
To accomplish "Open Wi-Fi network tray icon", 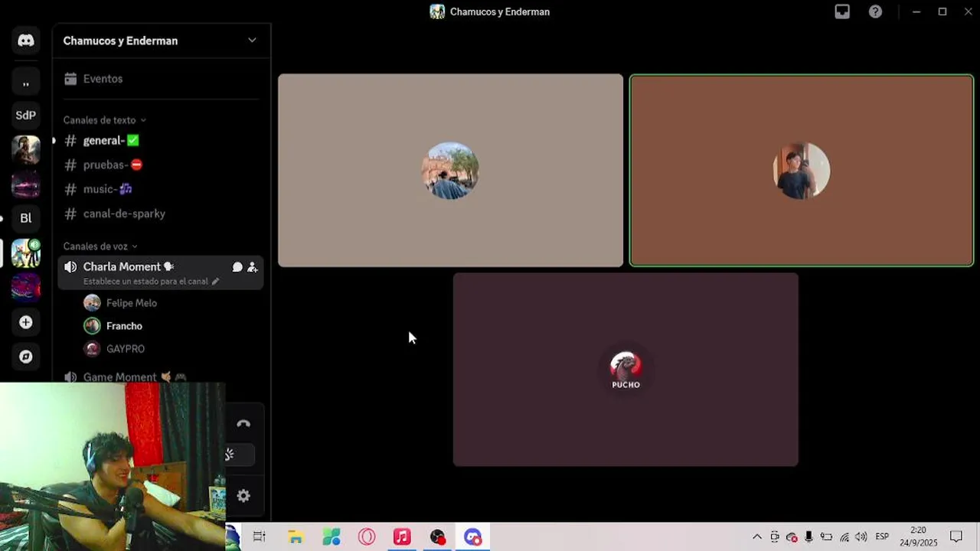I will coord(844,537).
